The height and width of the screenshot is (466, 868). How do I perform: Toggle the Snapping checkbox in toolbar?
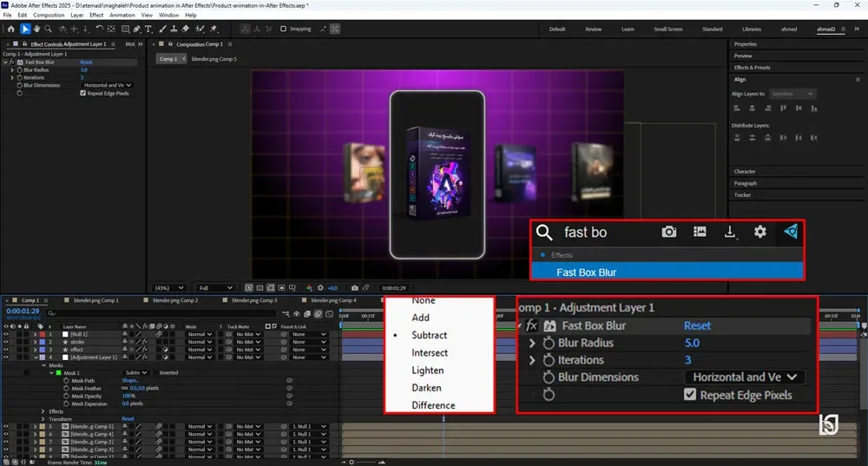(x=284, y=29)
